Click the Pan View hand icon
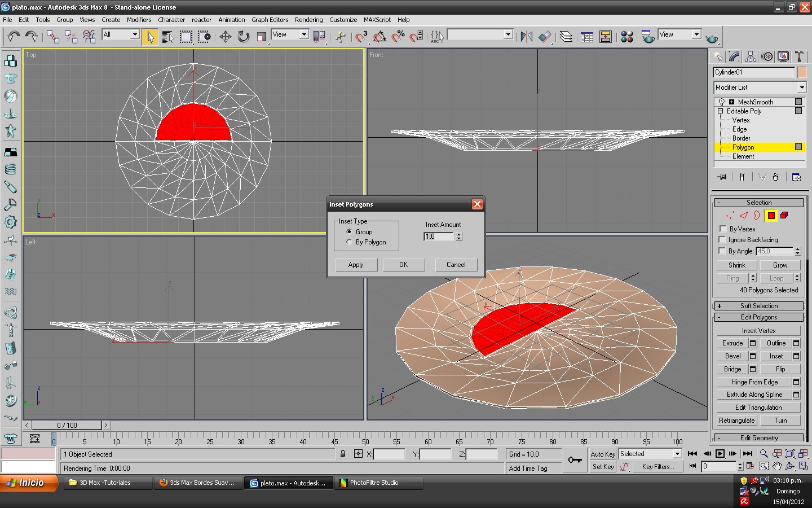Viewport: 812px width, 508px height. pos(777,466)
